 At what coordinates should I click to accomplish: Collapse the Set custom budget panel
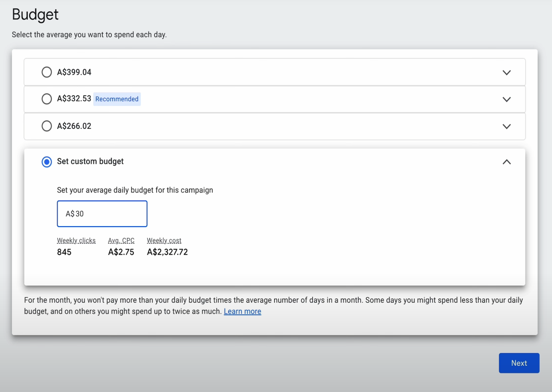pyautogui.click(x=506, y=161)
